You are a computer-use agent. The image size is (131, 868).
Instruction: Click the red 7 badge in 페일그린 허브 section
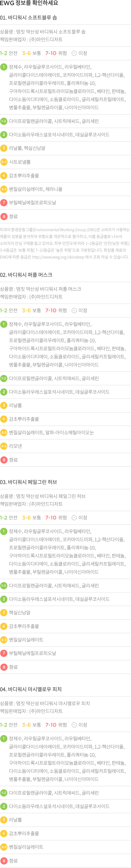point(4,653)
